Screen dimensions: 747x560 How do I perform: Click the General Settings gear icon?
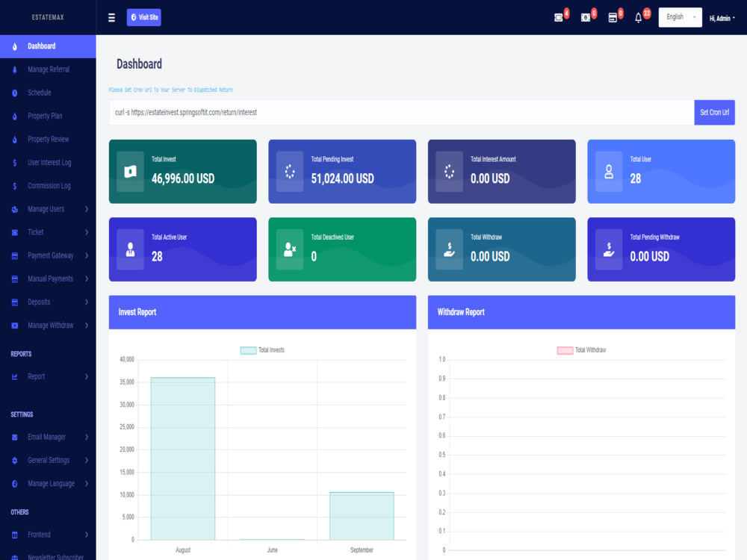click(15, 461)
